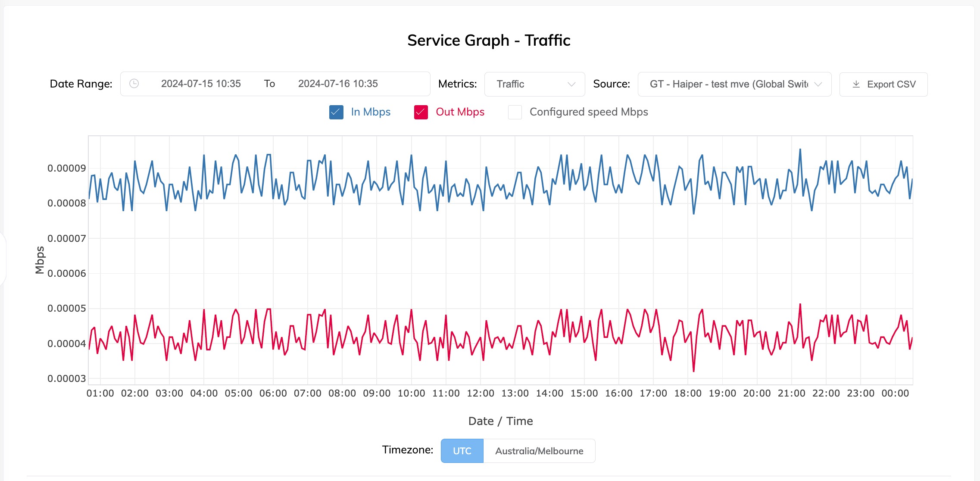This screenshot has height=481, width=980.
Task: Click the blue checked In Mbps icon
Action: pyautogui.click(x=336, y=112)
